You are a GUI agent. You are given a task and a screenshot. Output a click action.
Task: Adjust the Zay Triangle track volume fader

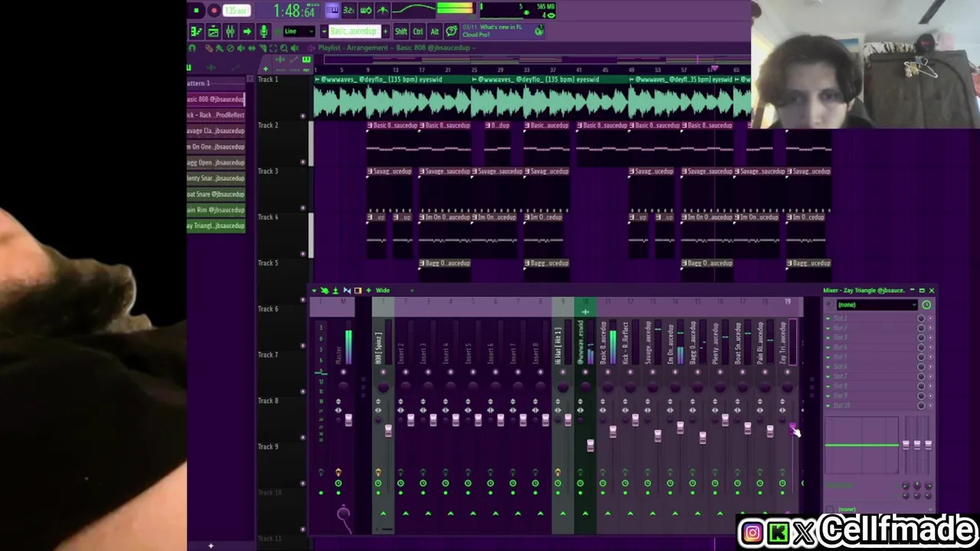792,429
